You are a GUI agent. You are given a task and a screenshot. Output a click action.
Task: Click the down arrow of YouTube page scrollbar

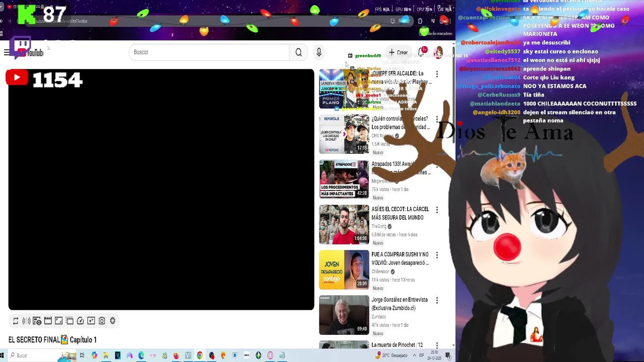click(x=453, y=346)
